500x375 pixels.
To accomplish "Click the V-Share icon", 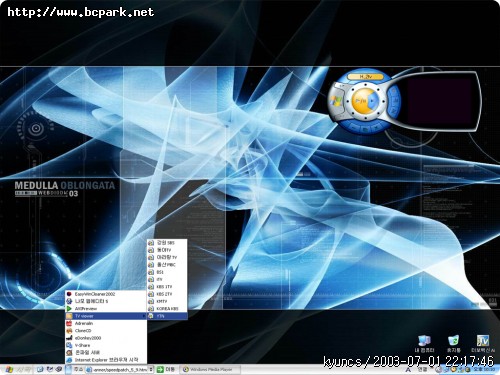I will point(69,345).
